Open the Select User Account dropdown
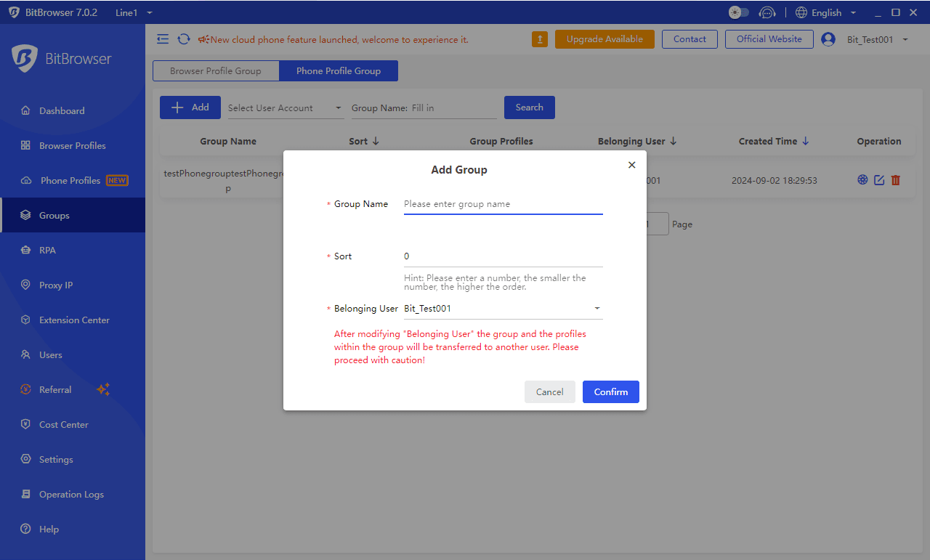 pyautogui.click(x=285, y=108)
